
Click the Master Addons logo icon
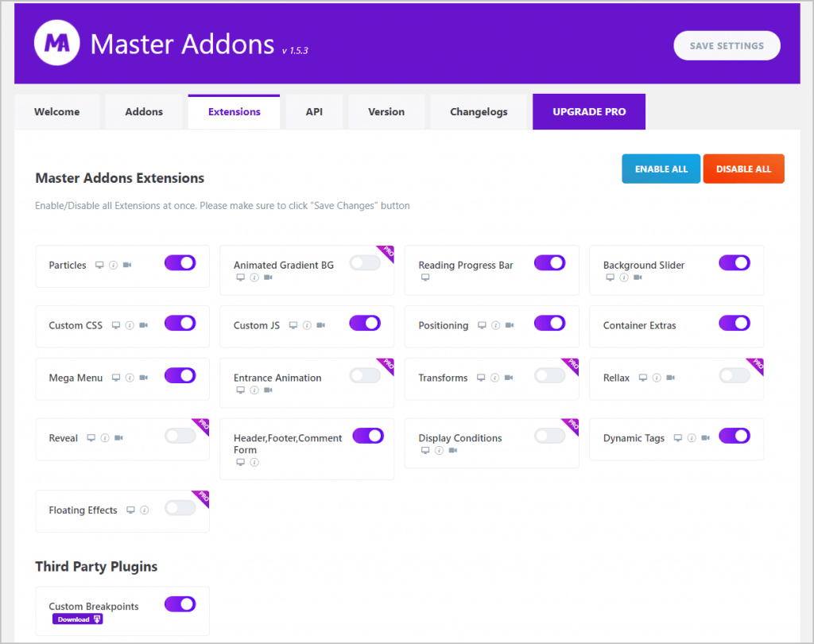tap(56, 44)
